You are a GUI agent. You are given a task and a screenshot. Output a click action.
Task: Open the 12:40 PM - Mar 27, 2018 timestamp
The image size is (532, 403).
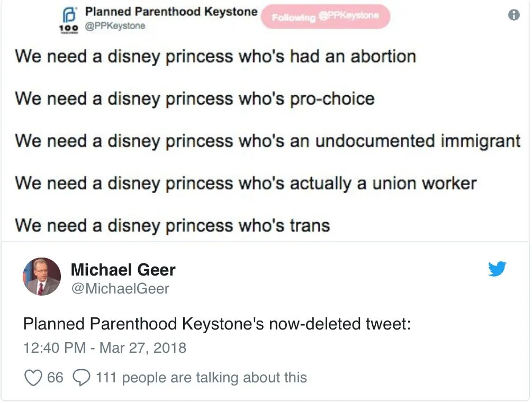click(105, 348)
